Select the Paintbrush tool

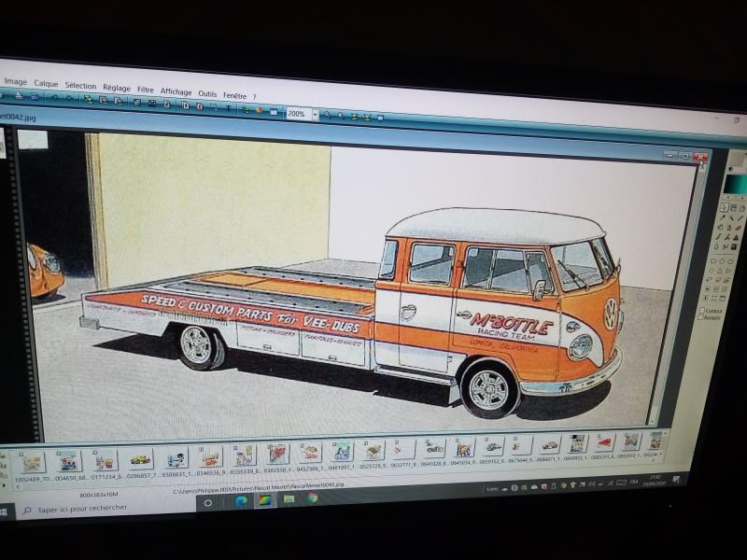719,237
